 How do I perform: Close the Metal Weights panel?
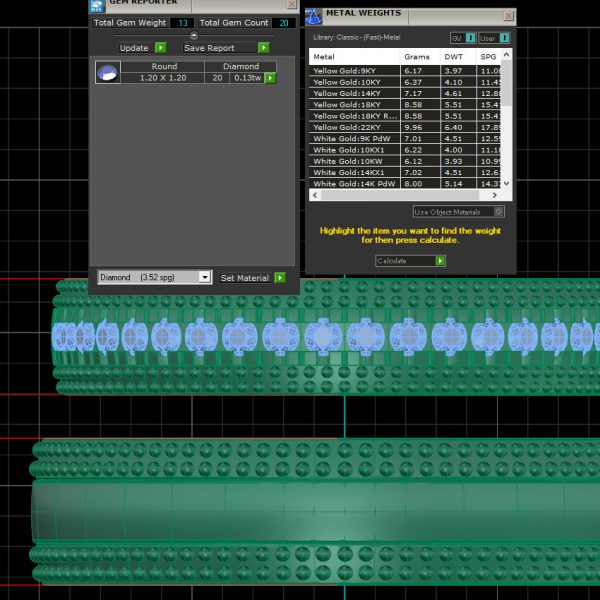point(508,16)
